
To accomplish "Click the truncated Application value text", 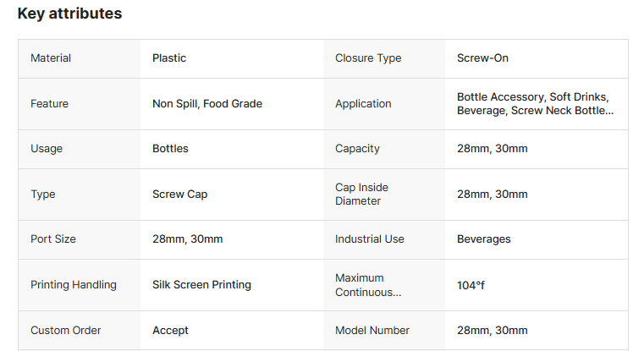I will tap(535, 104).
